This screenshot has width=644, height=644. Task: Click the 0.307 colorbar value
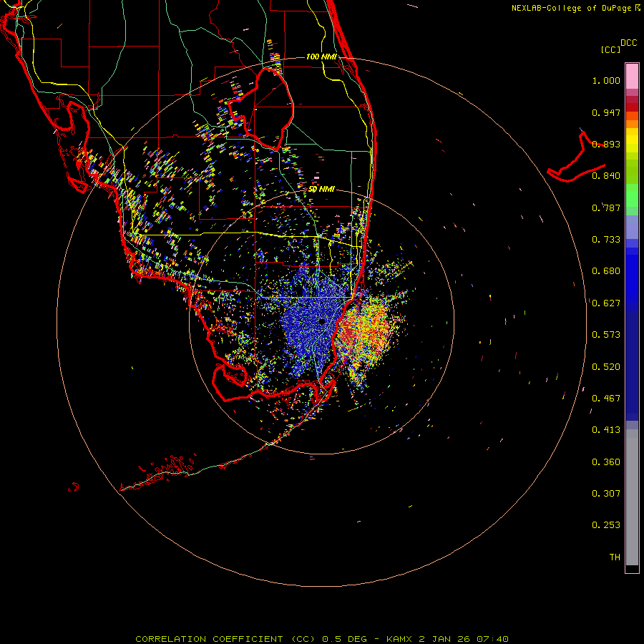click(x=606, y=494)
